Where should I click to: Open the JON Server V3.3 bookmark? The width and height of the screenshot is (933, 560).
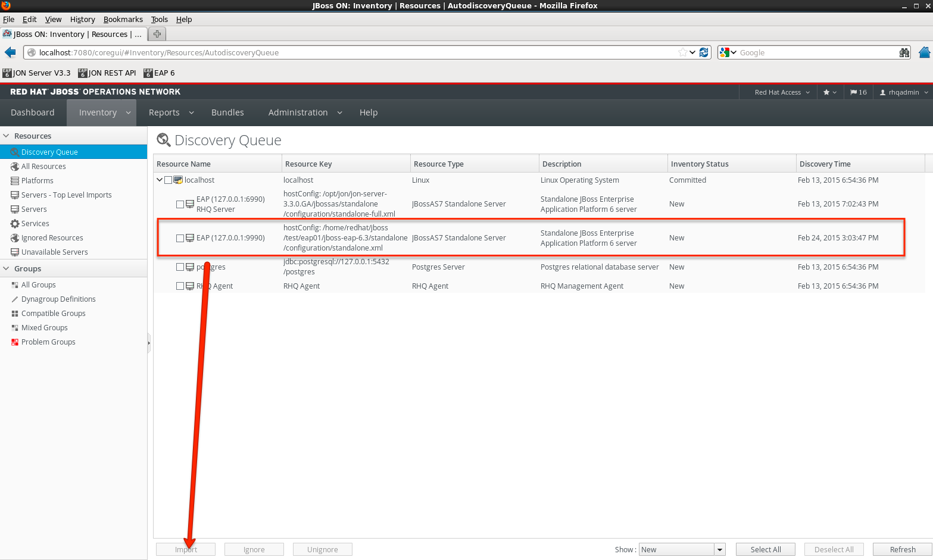37,73
